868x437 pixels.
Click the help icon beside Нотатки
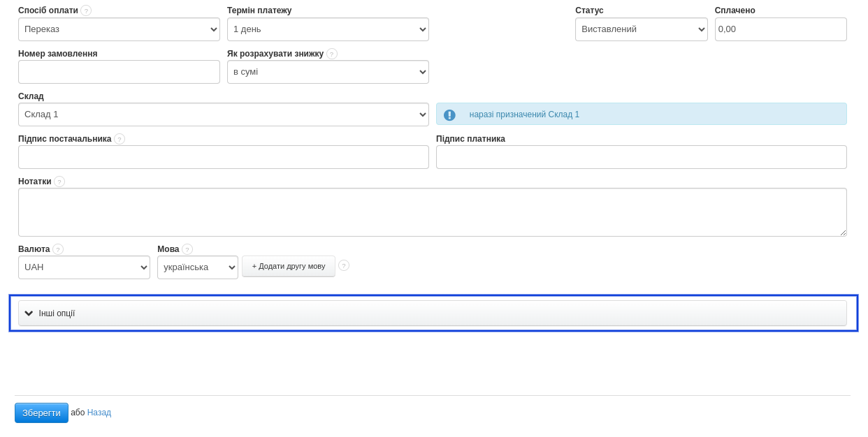(x=59, y=182)
